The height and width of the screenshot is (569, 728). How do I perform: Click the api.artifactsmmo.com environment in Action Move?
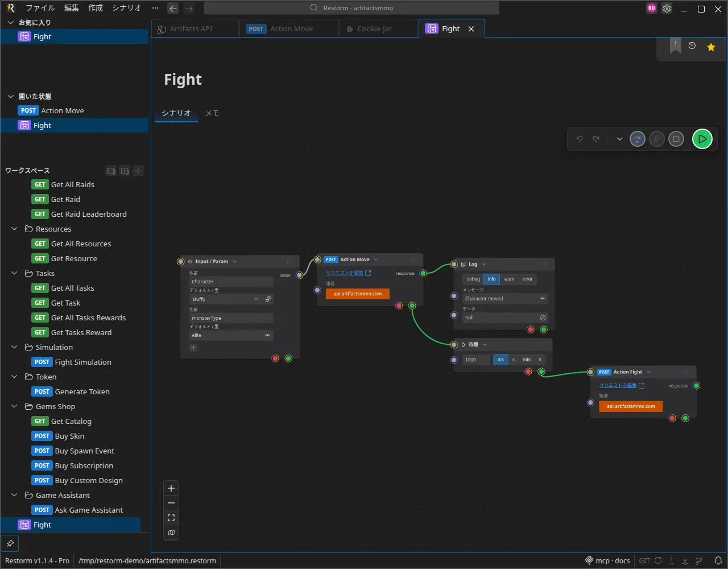358,294
